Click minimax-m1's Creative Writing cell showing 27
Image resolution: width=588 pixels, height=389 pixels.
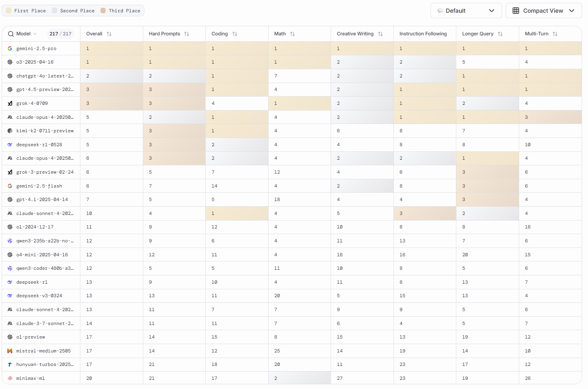click(362, 378)
